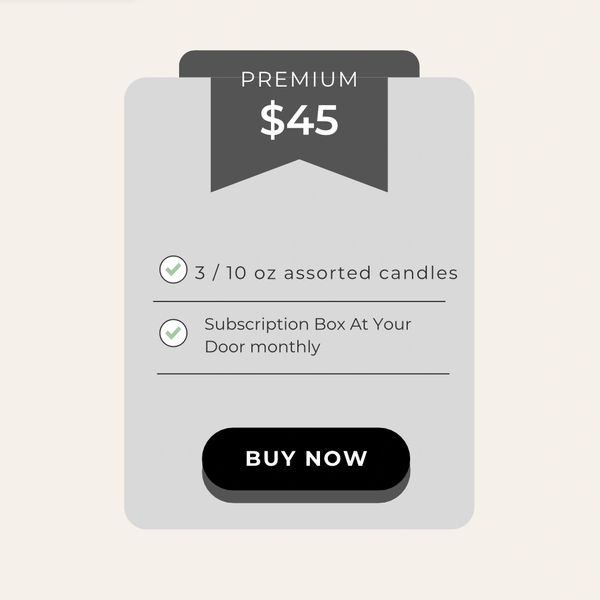Click the divider line under subscription feature

[x=303, y=374]
